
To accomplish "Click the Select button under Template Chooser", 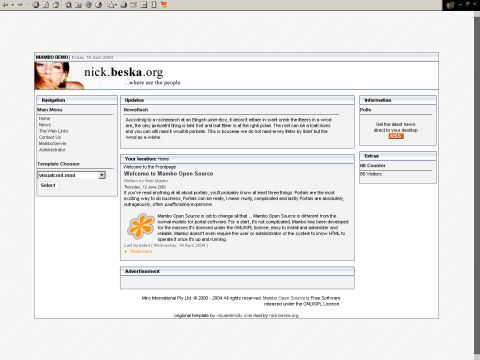I will point(48,185).
